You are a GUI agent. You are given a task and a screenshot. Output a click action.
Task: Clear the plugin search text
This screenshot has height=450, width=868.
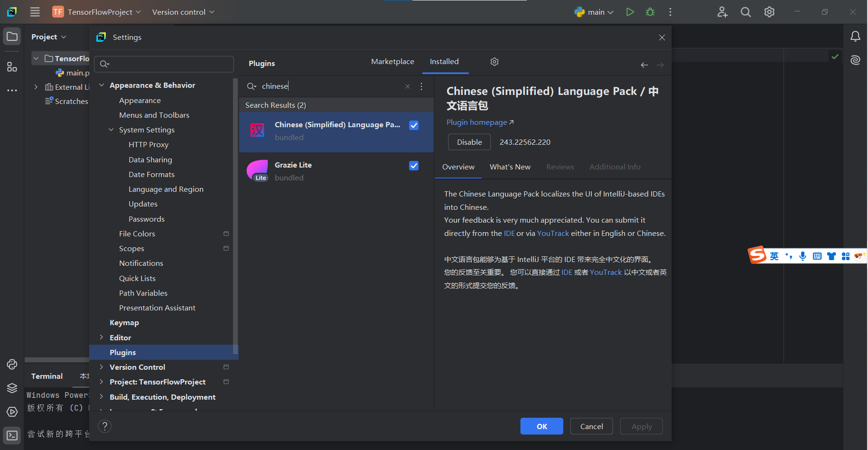pyautogui.click(x=407, y=86)
